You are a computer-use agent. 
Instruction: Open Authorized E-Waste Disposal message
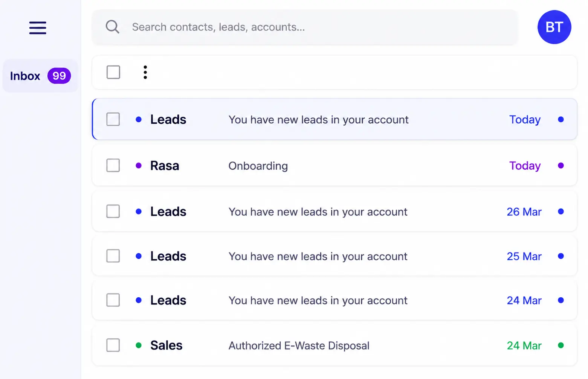tap(334, 345)
